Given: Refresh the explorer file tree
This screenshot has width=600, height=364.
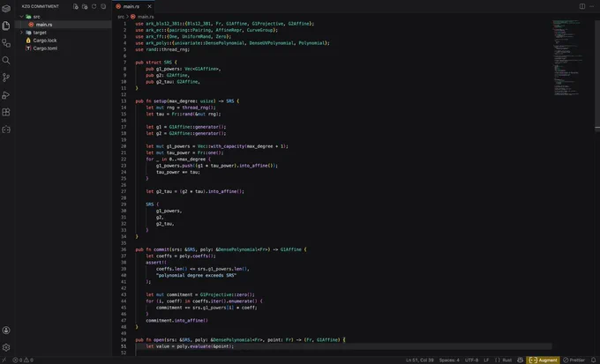Looking at the screenshot, I should [x=94, y=6].
